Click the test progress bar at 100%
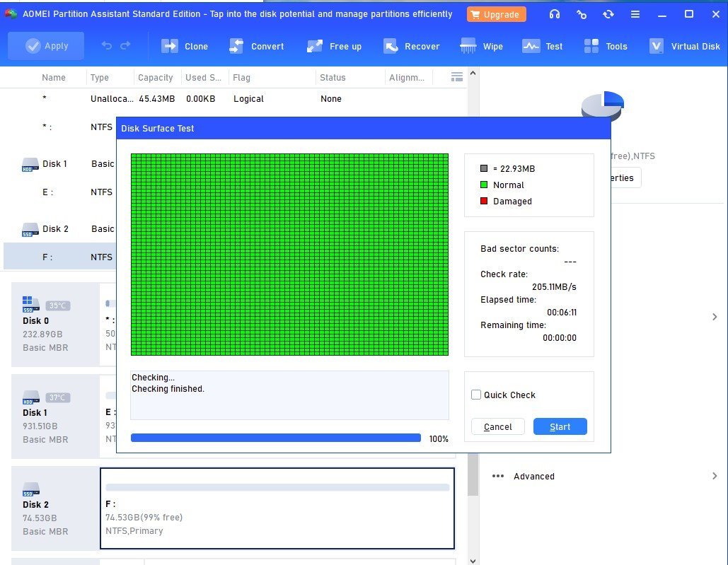The image size is (728, 565). 276,438
